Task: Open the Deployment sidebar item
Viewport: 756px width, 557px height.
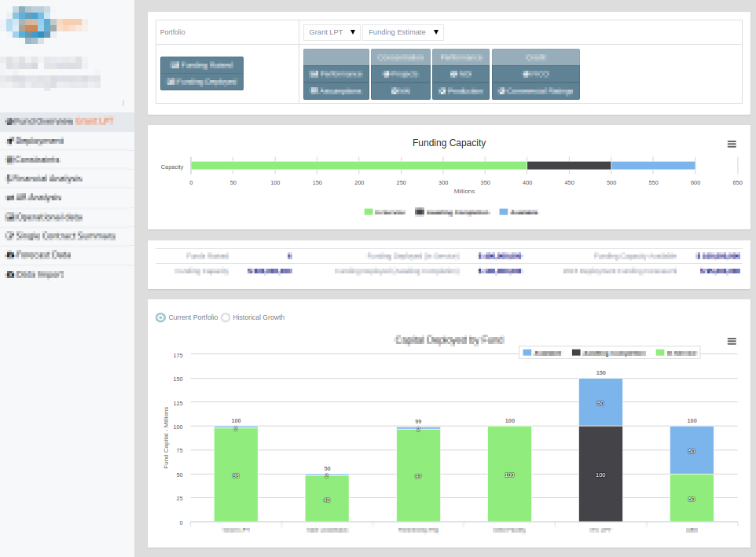Action: [x=67, y=141]
